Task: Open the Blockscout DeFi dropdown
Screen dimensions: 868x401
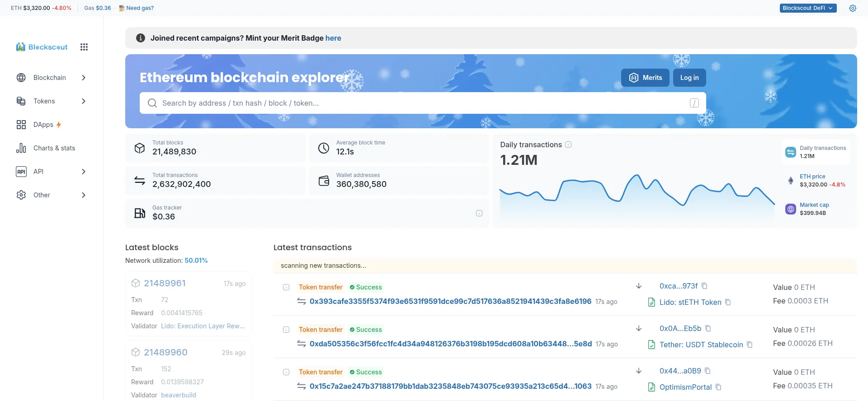Action: point(808,8)
